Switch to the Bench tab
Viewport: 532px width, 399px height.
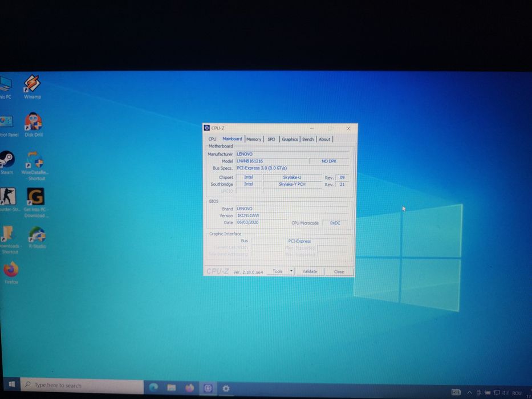tap(308, 139)
